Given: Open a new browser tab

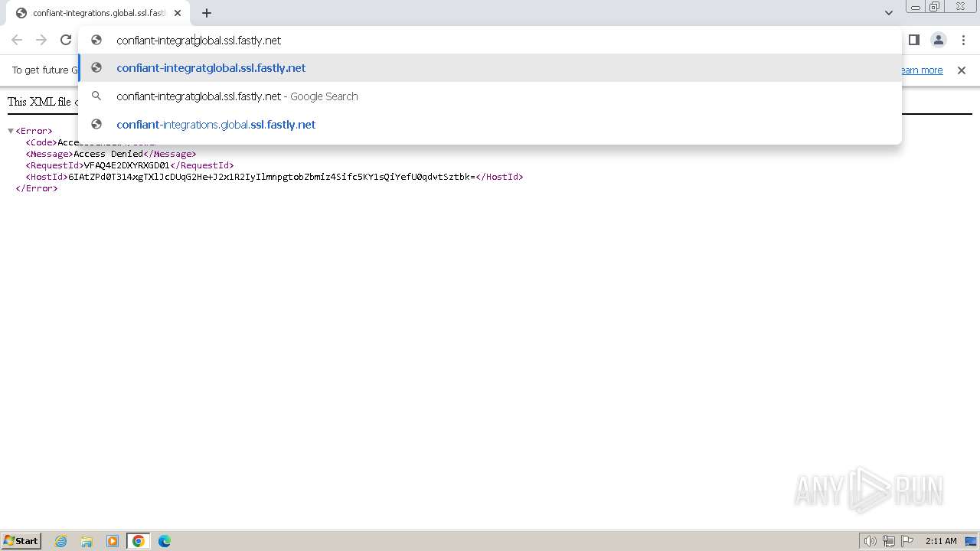Looking at the screenshot, I should [207, 13].
